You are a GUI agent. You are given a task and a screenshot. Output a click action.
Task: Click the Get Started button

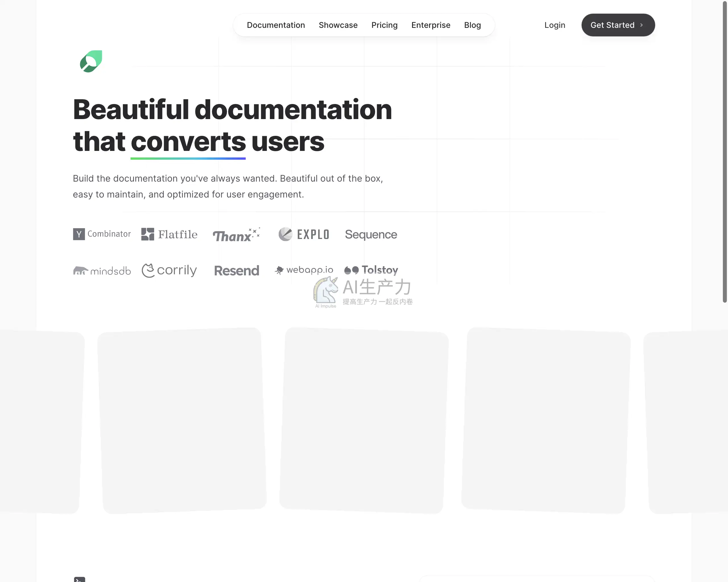[618, 25]
